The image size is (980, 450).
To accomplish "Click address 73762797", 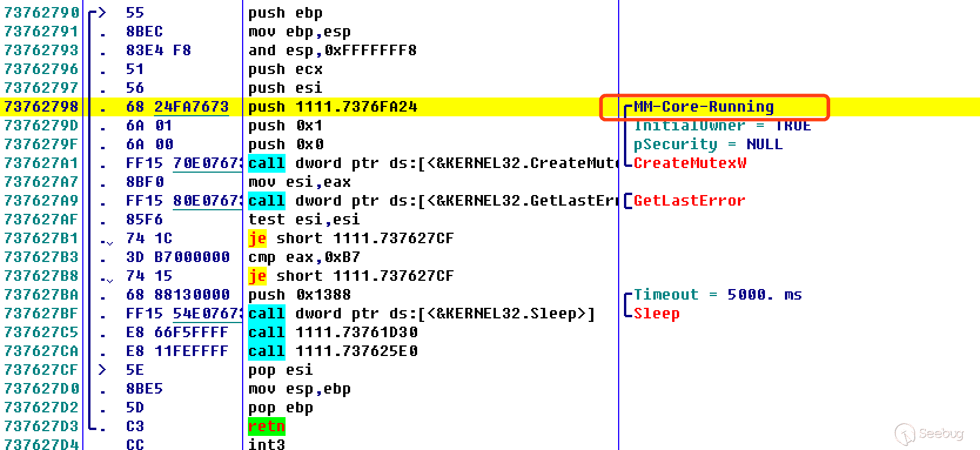I will click(42, 88).
